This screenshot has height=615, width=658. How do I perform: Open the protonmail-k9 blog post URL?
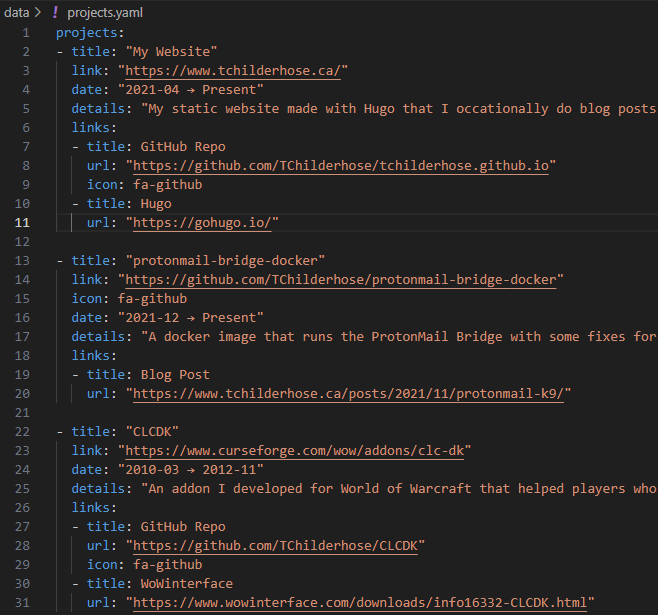coord(348,394)
